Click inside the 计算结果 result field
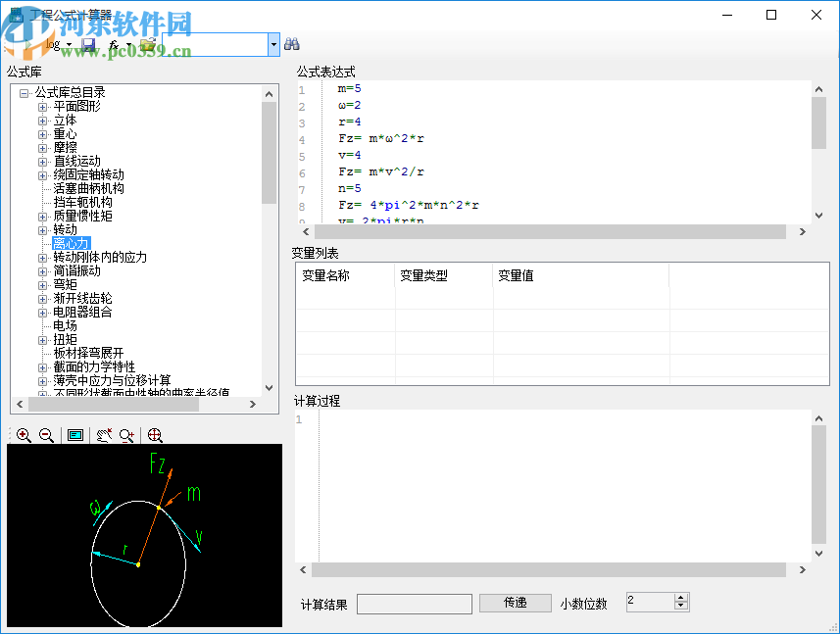840x634 pixels. 414,603
